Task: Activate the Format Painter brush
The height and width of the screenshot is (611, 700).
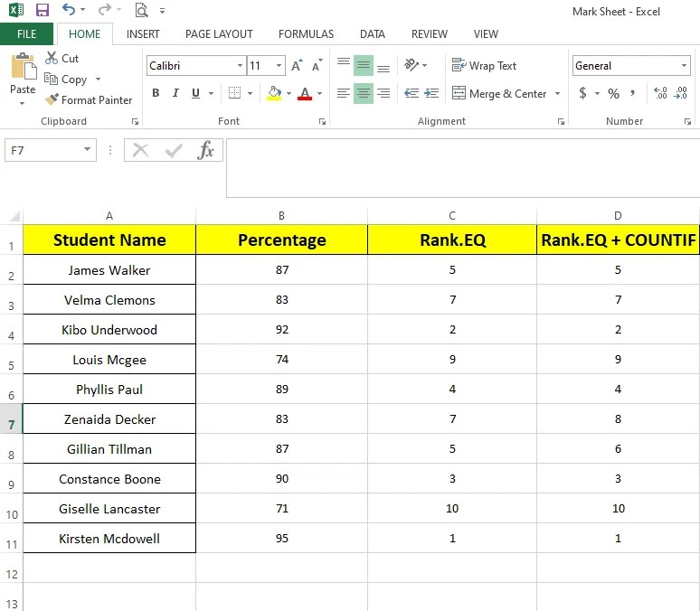Action: (89, 100)
